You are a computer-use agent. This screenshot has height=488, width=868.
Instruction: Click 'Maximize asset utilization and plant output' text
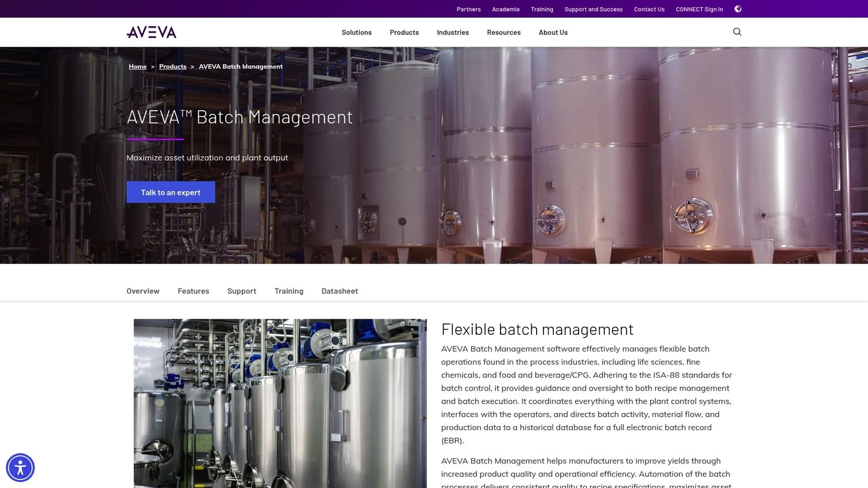pyautogui.click(x=207, y=158)
